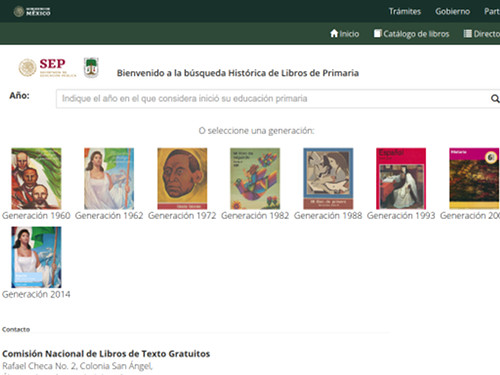Click 'O seleccione una generación:' text

256,131
